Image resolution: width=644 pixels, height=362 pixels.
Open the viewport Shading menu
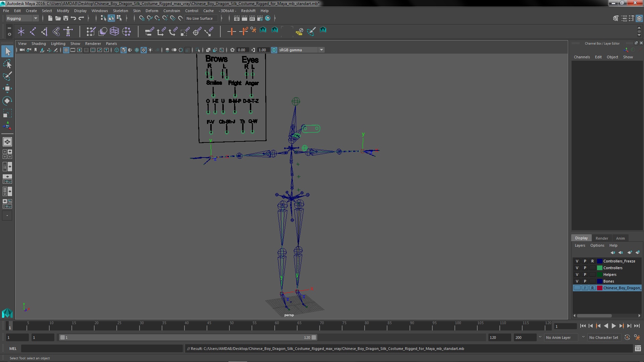pyautogui.click(x=39, y=44)
